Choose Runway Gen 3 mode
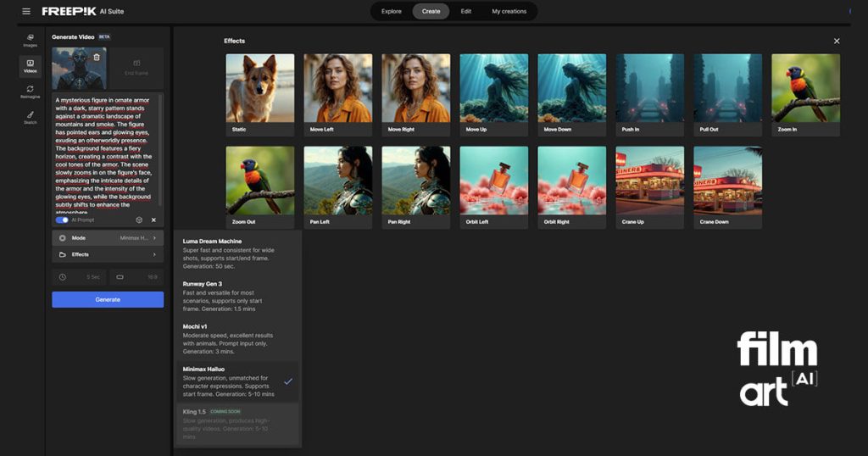This screenshot has height=456, width=868. [x=237, y=296]
